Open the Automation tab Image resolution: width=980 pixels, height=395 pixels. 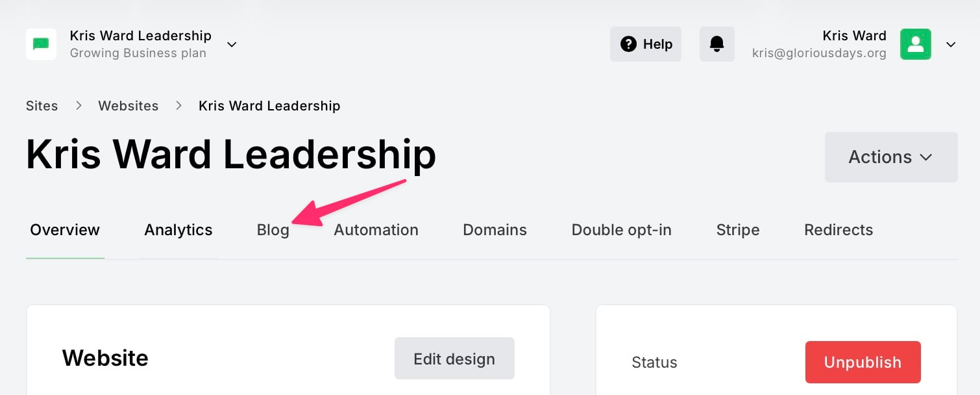tap(376, 230)
